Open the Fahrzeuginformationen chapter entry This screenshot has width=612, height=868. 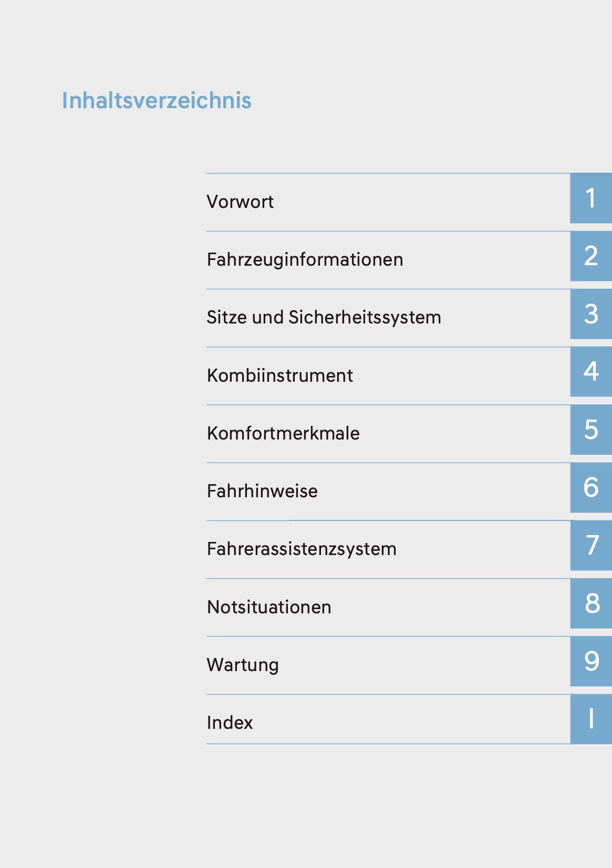coord(305,259)
